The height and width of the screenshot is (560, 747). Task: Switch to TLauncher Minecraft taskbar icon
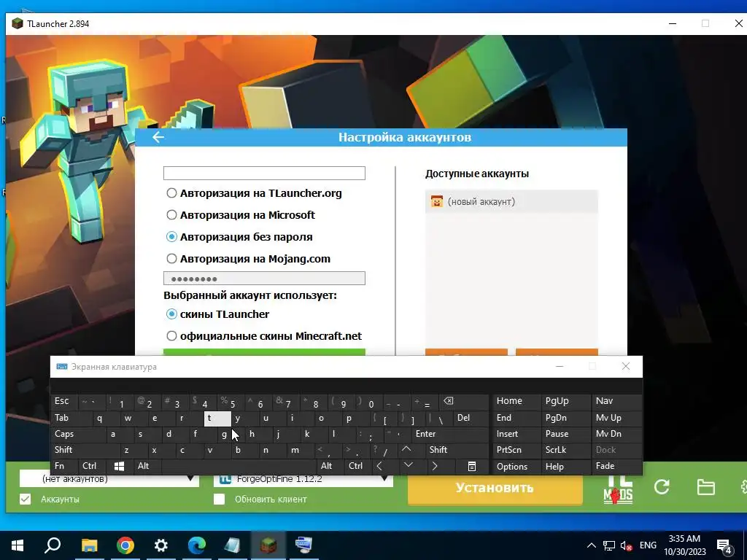click(268, 545)
